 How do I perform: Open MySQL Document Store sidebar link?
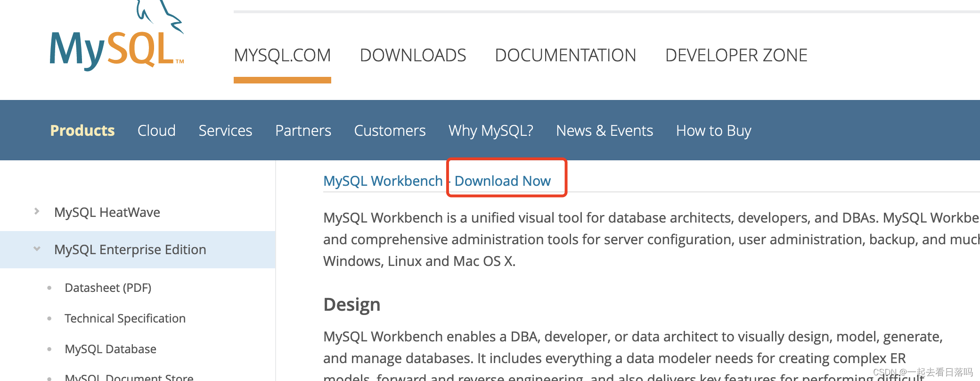pyautogui.click(x=129, y=377)
